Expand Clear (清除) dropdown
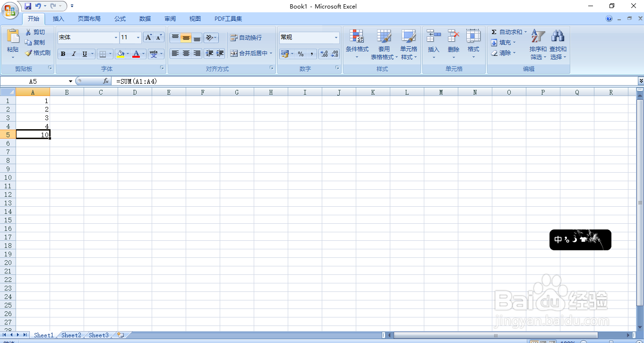 (x=514, y=53)
